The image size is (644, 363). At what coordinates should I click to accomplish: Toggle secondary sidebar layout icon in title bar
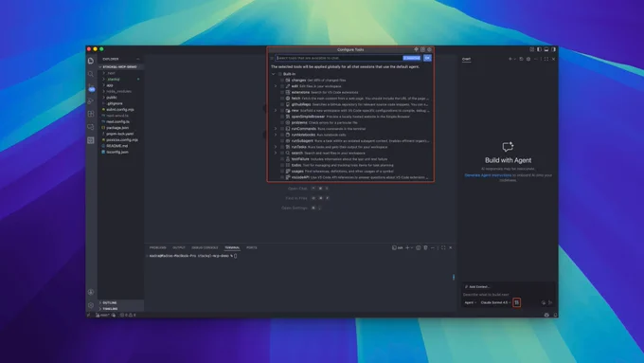tap(553, 49)
